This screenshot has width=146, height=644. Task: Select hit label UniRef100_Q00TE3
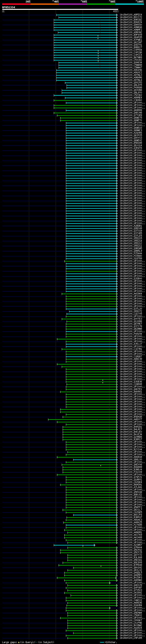(131, 319)
